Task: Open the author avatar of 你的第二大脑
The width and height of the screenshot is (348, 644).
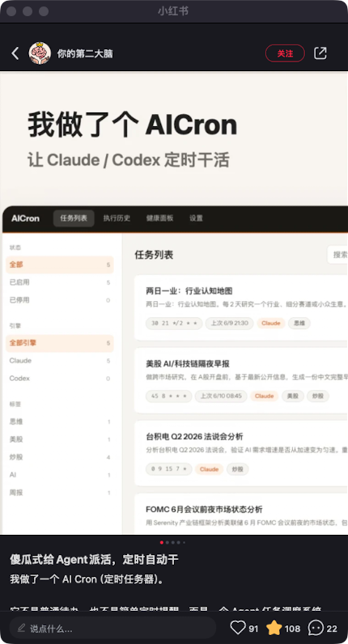Action: click(x=40, y=53)
